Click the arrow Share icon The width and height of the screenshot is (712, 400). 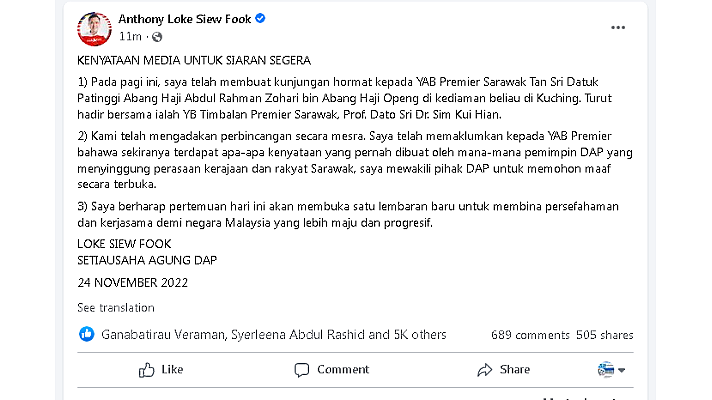click(485, 370)
